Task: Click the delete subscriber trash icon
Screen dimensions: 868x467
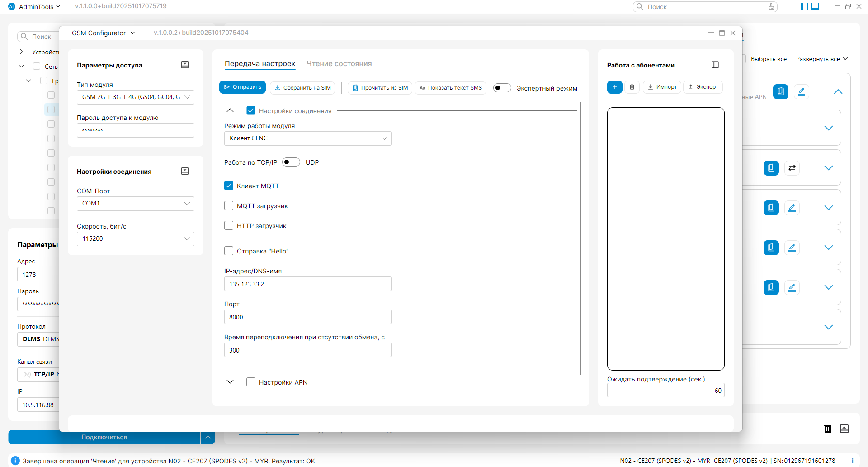Action: 632,87
